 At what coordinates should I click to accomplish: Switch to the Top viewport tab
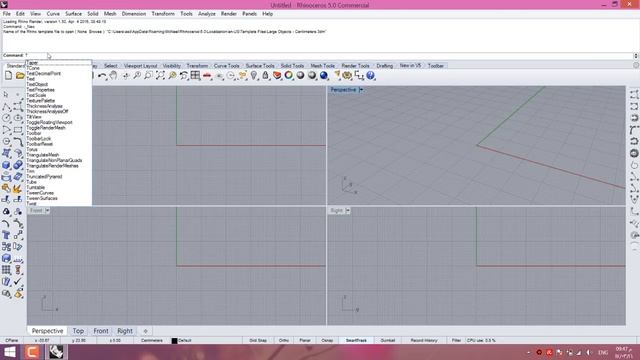pyautogui.click(x=78, y=331)
